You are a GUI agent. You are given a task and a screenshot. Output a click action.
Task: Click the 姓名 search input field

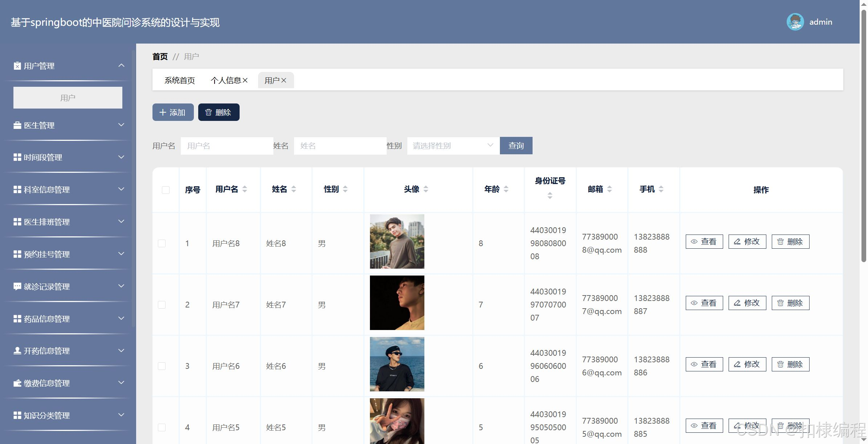pos(340,146)
